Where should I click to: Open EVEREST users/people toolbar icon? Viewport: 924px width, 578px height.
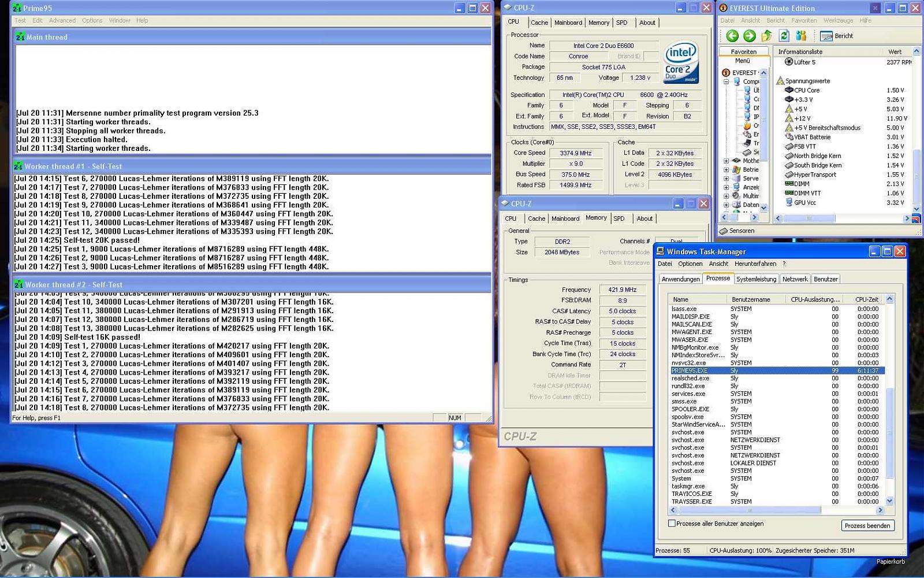(x=801, y=36)
